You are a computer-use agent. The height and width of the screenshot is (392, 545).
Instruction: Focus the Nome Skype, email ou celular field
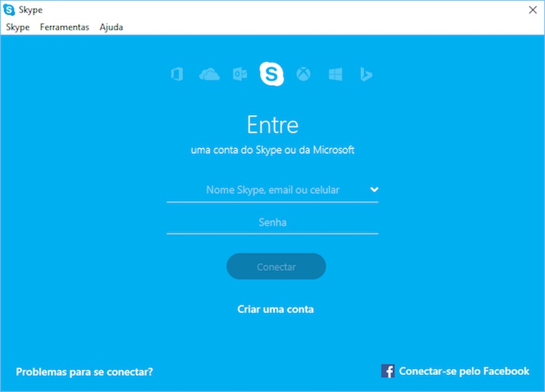272,190
